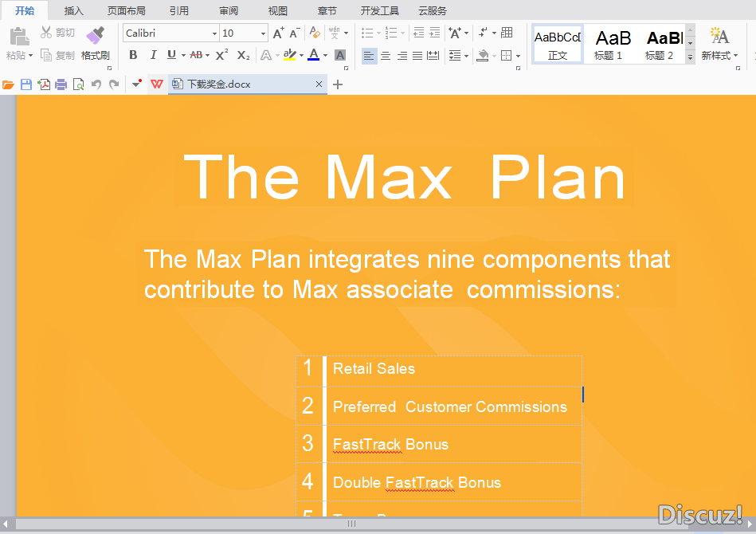Screen dimensions: 756x534
Task: Export to PDF icon in quick toolbar
Action: click(44, 85)
